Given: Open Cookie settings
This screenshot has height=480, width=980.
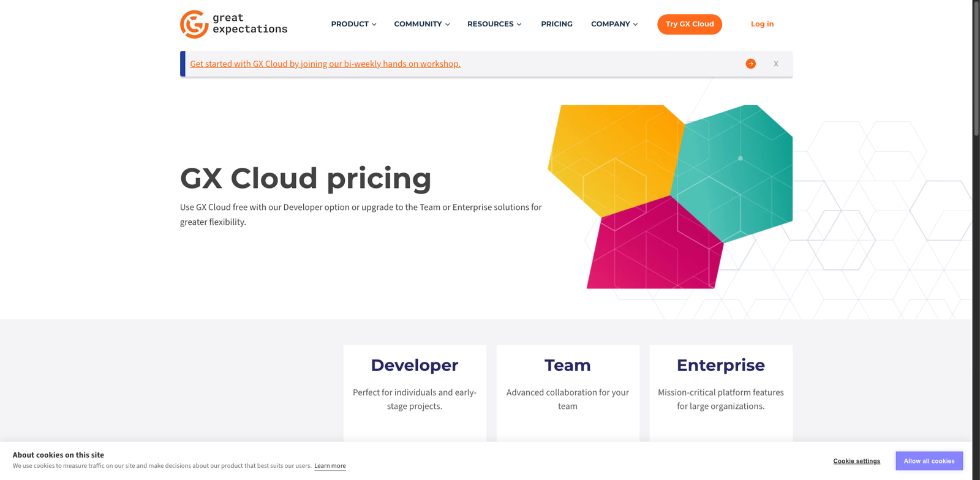Looking at the screenshot, I should [856, 461].
